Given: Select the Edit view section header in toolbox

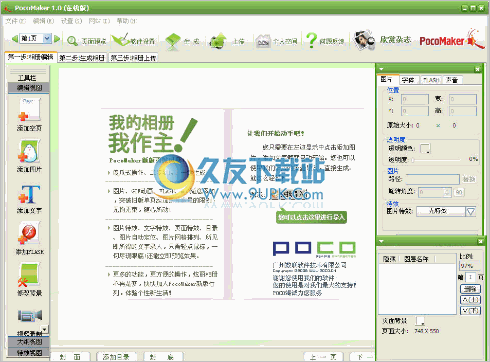Looking at the screenshot, I should click(29, 88).
